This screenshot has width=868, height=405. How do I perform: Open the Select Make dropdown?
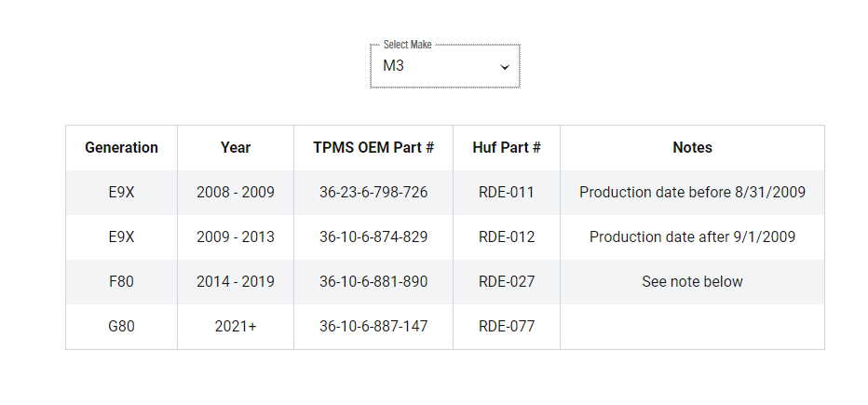point(445,66)
